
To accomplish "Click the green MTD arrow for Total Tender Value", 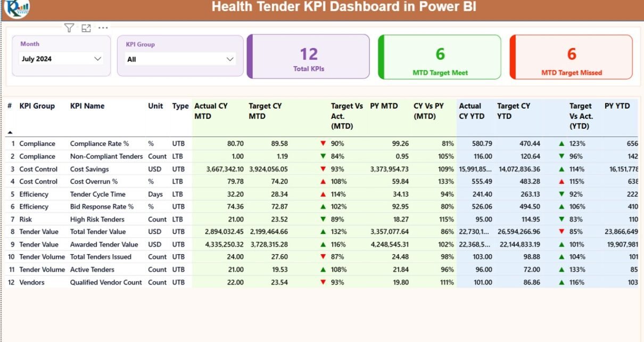I will [323, 232].
